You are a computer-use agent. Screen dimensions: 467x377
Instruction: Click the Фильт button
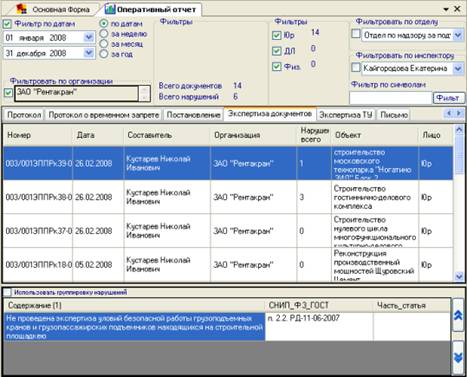[x=449, y=98]
